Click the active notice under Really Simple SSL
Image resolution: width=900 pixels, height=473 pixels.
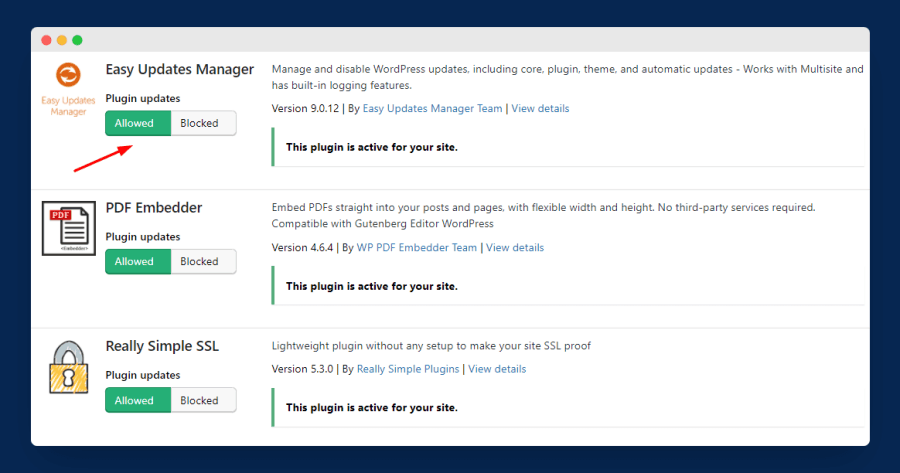pos(568,408)
